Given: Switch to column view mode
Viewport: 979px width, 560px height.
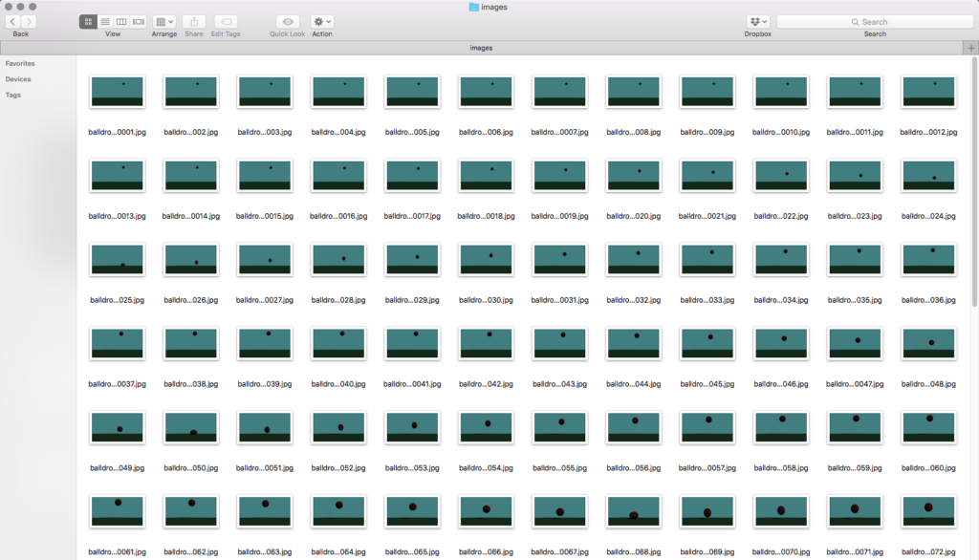Looking at the screenshot, I should [121, 21].
